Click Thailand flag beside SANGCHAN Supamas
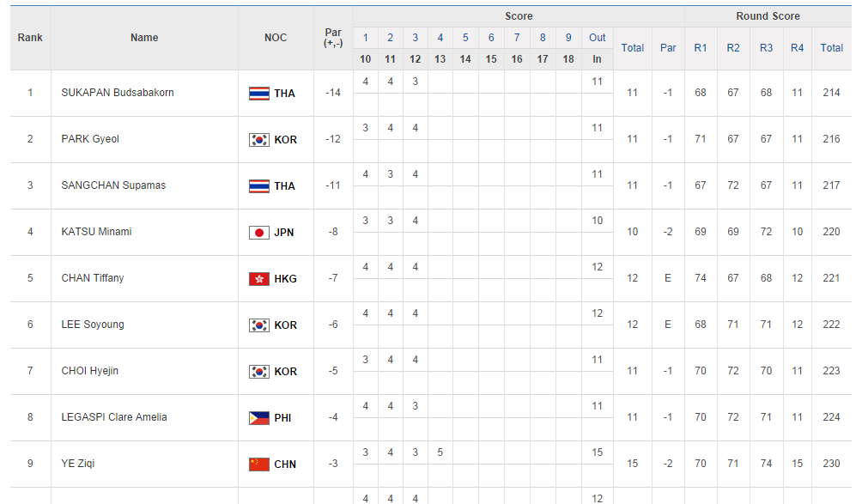Viewport: 862px width, 504px height. pyautogui.click(x=258, y=186)
